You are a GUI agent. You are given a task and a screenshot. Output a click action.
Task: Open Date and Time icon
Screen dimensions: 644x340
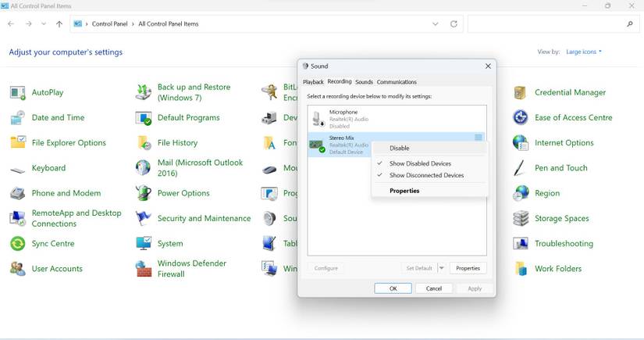[18, 117]
